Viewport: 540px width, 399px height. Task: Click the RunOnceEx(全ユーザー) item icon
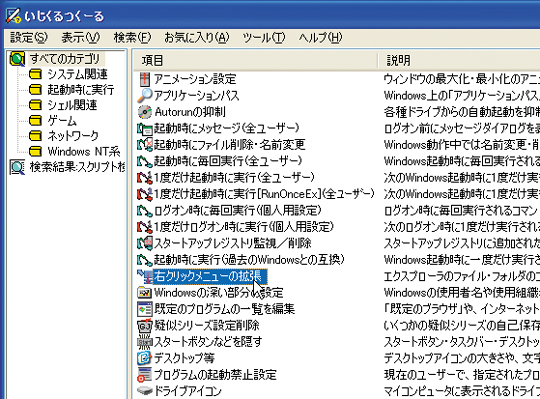click(145, 194)
